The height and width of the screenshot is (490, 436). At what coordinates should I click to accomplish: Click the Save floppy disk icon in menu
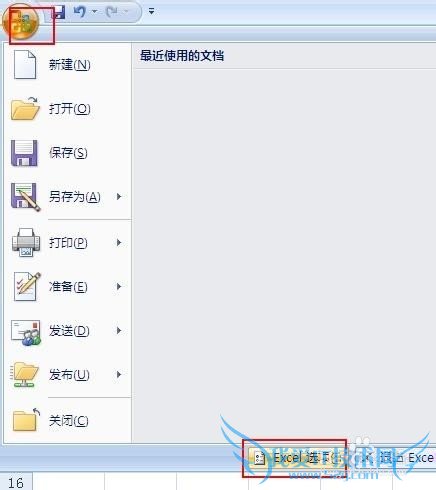[x=24, y=153]
